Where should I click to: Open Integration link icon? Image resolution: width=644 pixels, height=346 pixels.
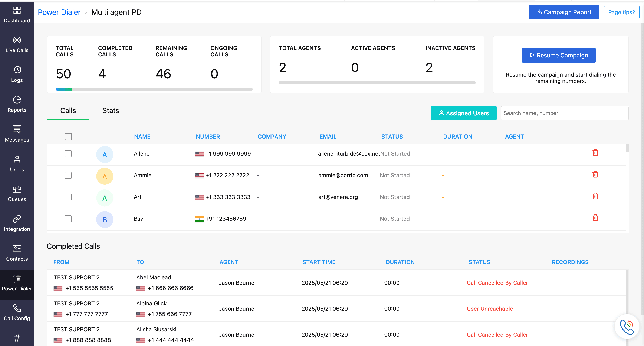pyautogui.click(x=17, y=219)
